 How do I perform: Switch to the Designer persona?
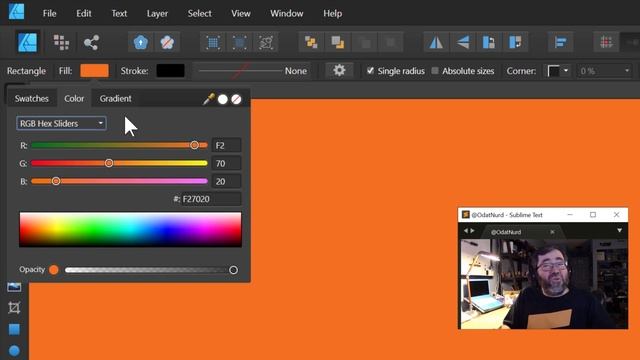click(x=28, y=42)
